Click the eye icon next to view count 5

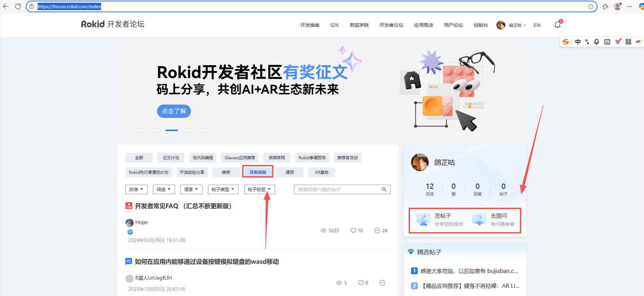339,283
